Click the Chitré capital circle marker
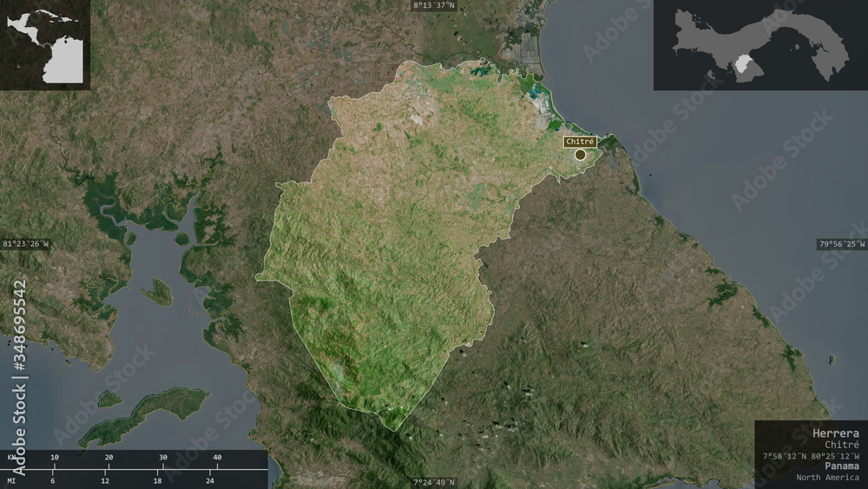 click(580, 155)
